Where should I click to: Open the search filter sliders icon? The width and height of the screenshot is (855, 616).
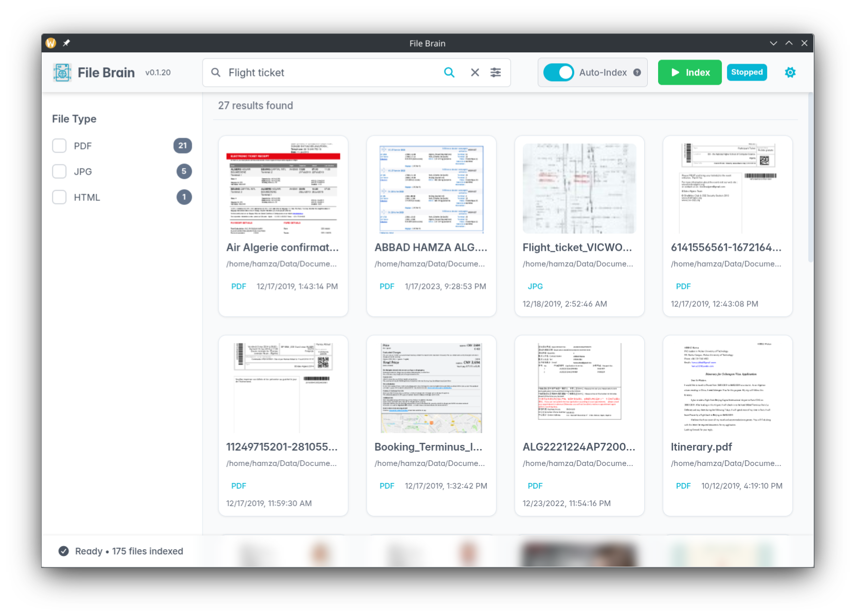click(x=495, y=72)
